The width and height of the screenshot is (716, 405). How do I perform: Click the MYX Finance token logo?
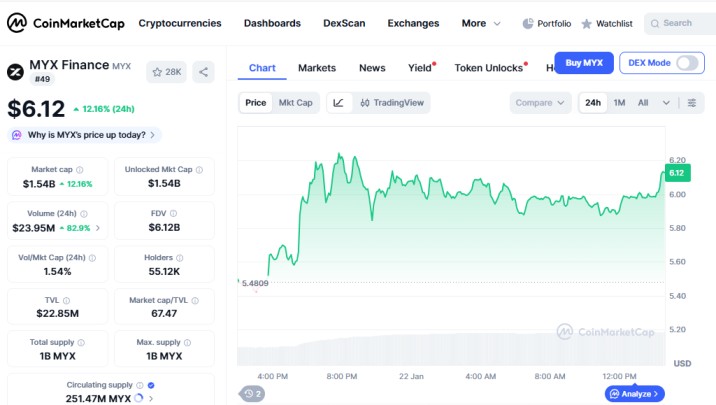coord(16,72)
